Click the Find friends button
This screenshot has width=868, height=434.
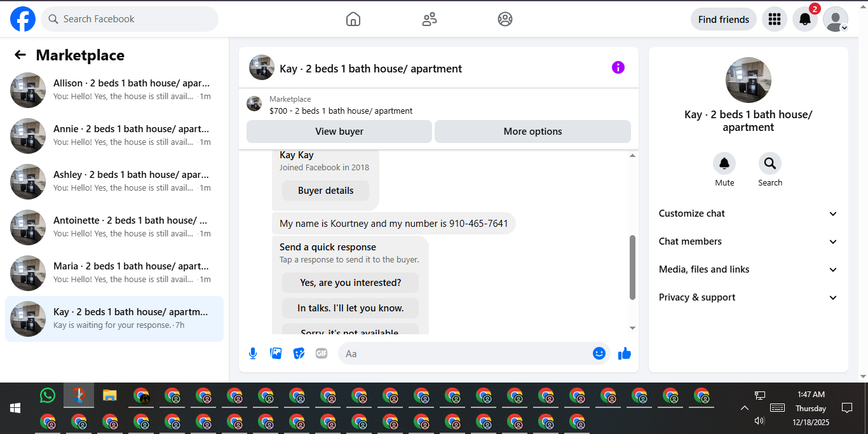724,19
